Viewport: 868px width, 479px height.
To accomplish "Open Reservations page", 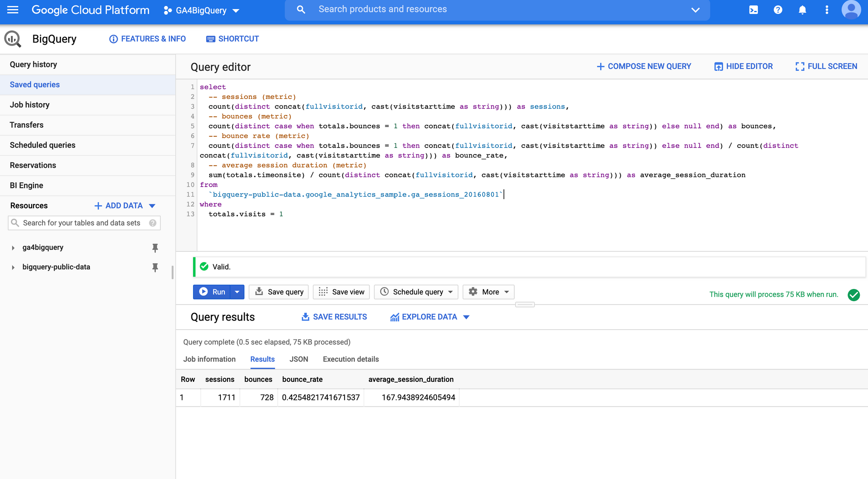I will [x=88, y=165].
